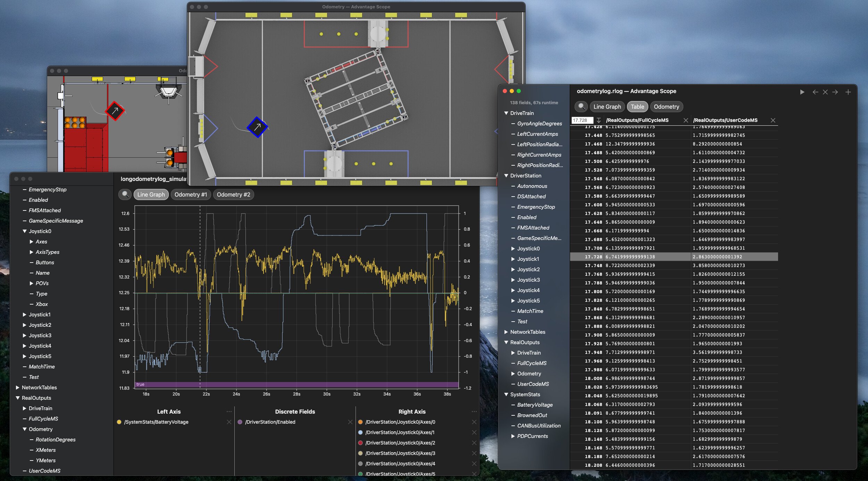Screen dimensions: 868x481
Task: Remove /DriverStation/Joystick0/Axes/0 from Right Axis
Action: (474, 422)
